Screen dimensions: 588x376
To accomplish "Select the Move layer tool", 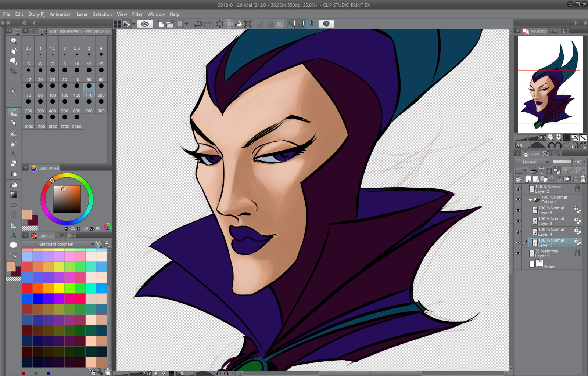I will (x=14, y=71).
